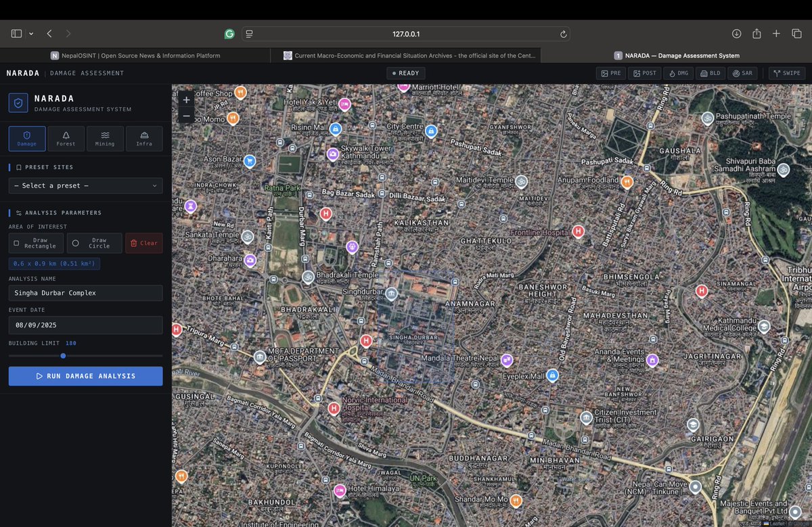Screen dimensions: 812x527
Task: Toggle the DMG damage layer
Action: 678,73
